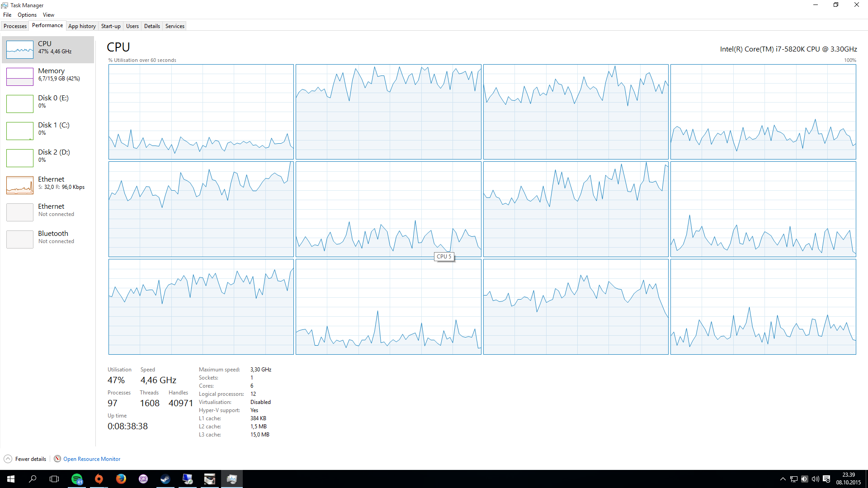Screen dimensions: 868x488
Task: Open Steam from the taskbar
Action: click(165, 479)
